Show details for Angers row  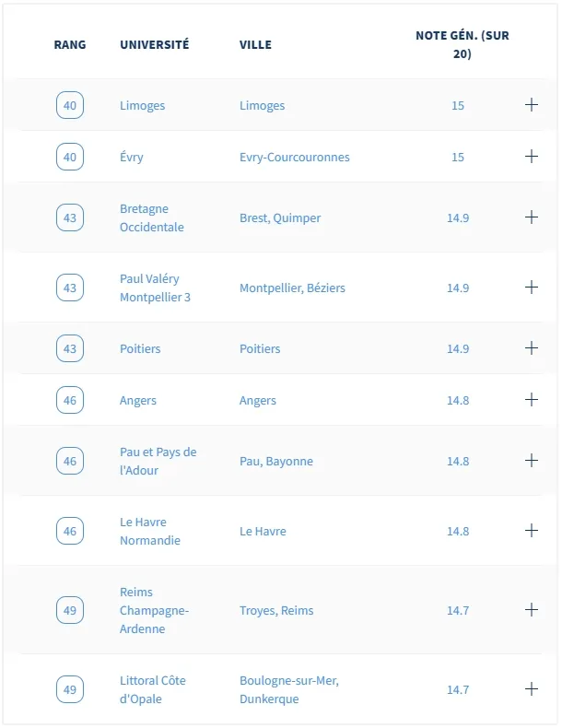(x=532, y=400)
